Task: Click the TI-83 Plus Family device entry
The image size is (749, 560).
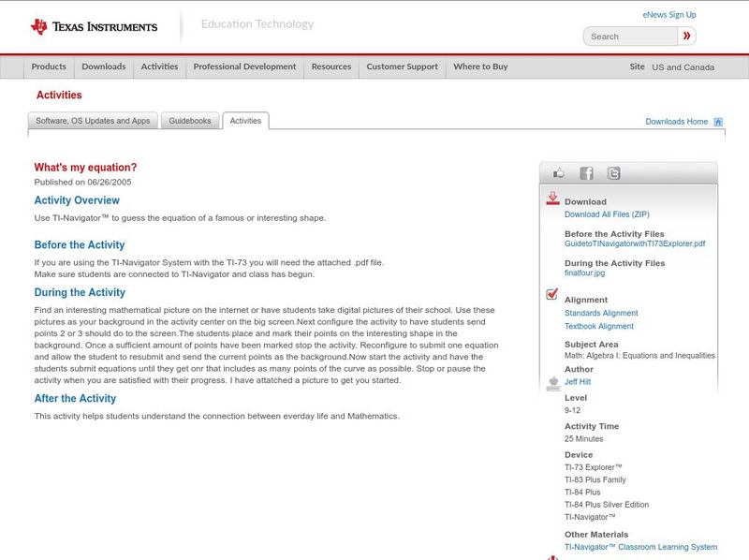Action: click(595, 479)
